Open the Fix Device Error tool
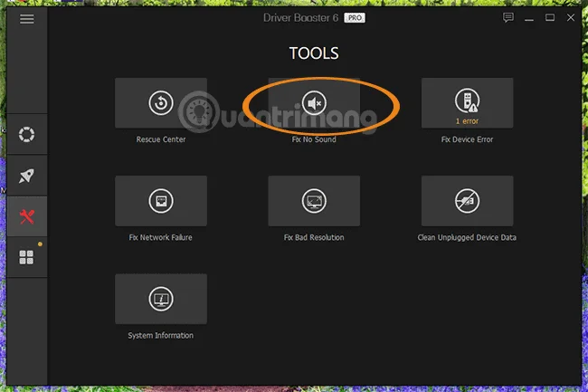Image resolution: width=588 pixels, height=392 pixels. point(468,103)
